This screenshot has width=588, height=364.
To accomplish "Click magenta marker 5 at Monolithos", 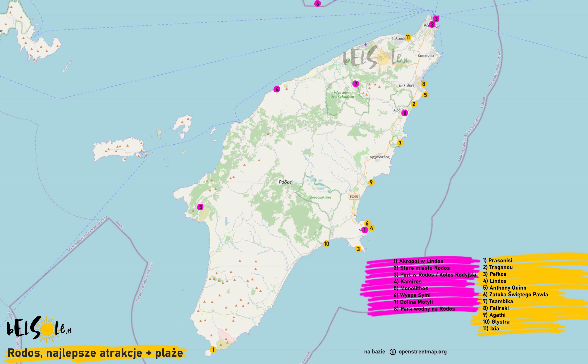I will (200, 207).
